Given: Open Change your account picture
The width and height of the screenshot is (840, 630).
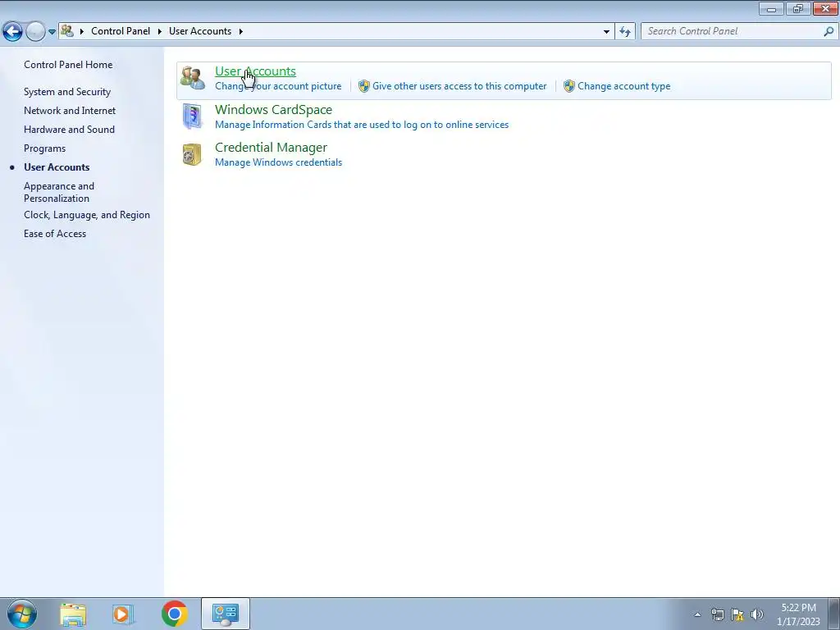Looking at the screenshot, I should 278,86.
